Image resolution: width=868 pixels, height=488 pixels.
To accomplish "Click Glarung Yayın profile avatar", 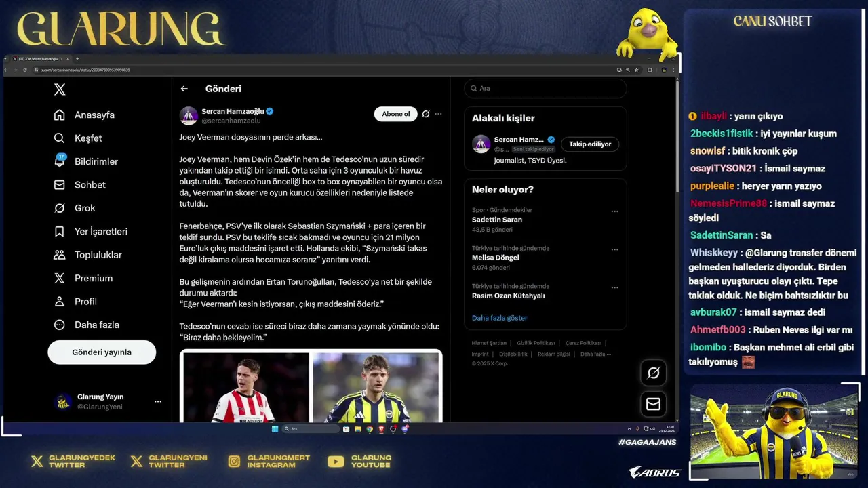I will (63, 402).
